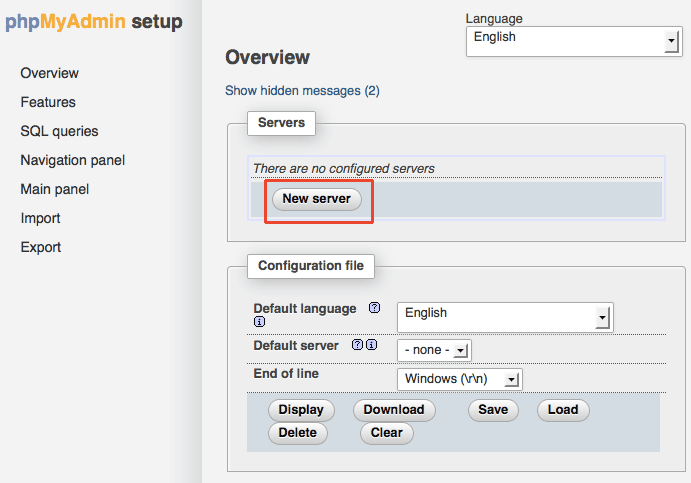Click the Save button
The width and height of the screenshot is (691, 483).
coord(493,410)
